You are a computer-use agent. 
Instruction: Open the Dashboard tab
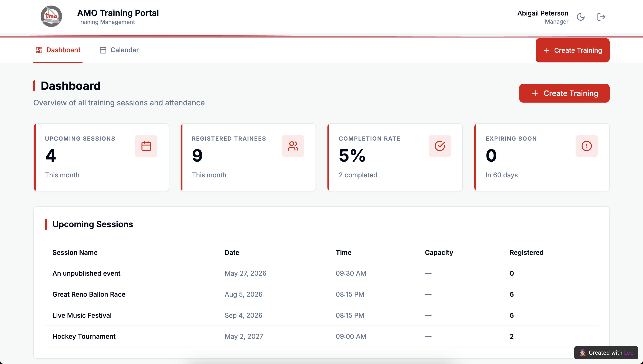click(58, 50)
